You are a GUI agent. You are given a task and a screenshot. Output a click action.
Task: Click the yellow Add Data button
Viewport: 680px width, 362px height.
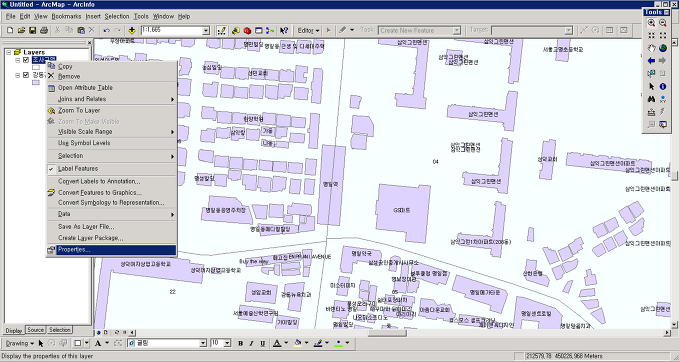pyautogui.click(x=132, y=30)
